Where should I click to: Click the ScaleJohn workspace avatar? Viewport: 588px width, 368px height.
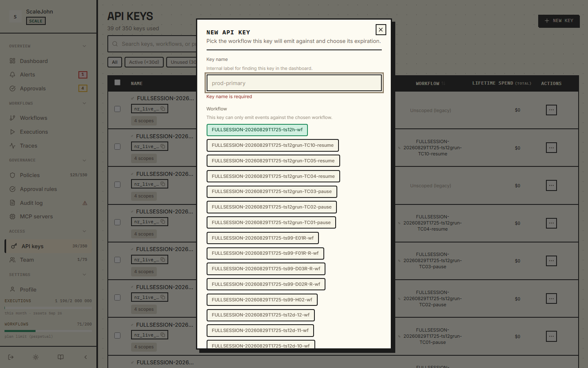click(15, 17)
